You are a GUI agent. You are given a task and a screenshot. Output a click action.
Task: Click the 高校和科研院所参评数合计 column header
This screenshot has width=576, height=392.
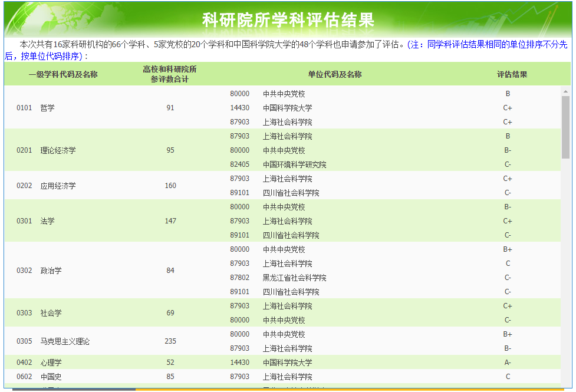point(170,74)
